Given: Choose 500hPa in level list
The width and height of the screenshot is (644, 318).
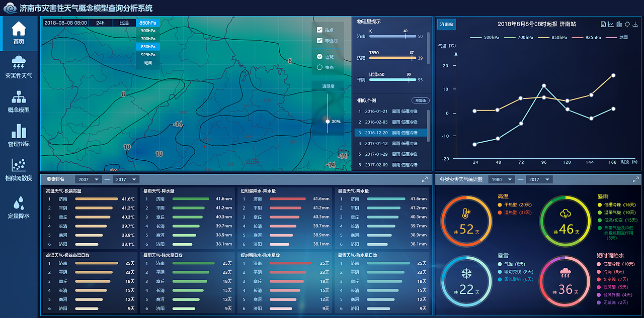Looking at the screenshot, I should [148, 31].
